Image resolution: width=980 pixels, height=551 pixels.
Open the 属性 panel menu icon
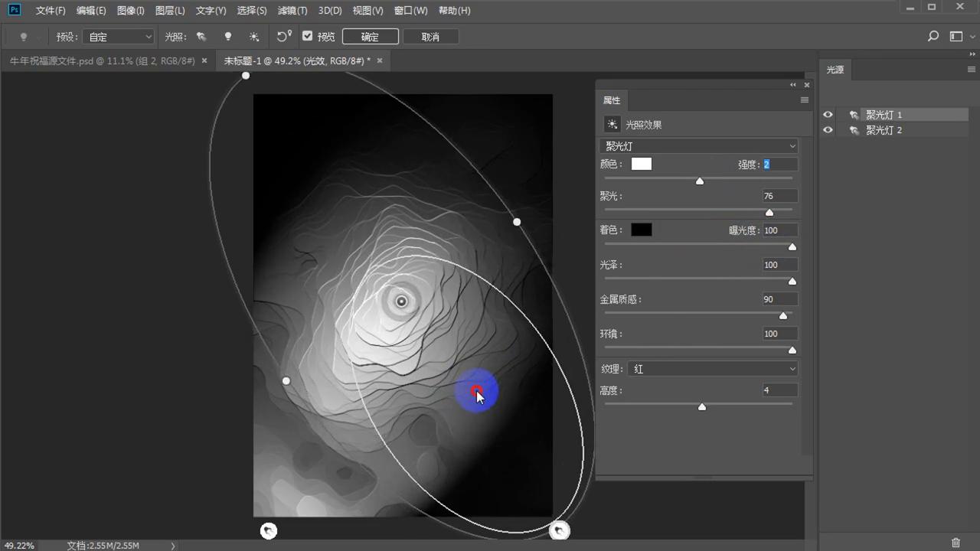point(804,100)
